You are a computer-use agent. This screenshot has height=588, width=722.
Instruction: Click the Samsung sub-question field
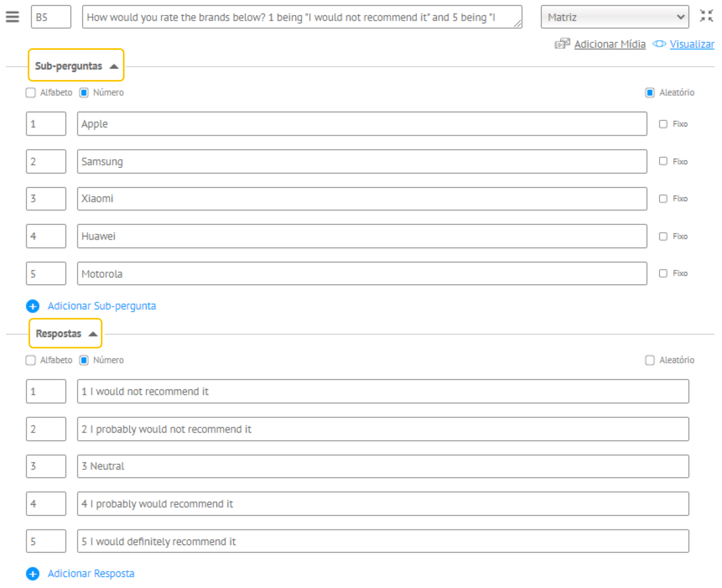tap(362, 162)
